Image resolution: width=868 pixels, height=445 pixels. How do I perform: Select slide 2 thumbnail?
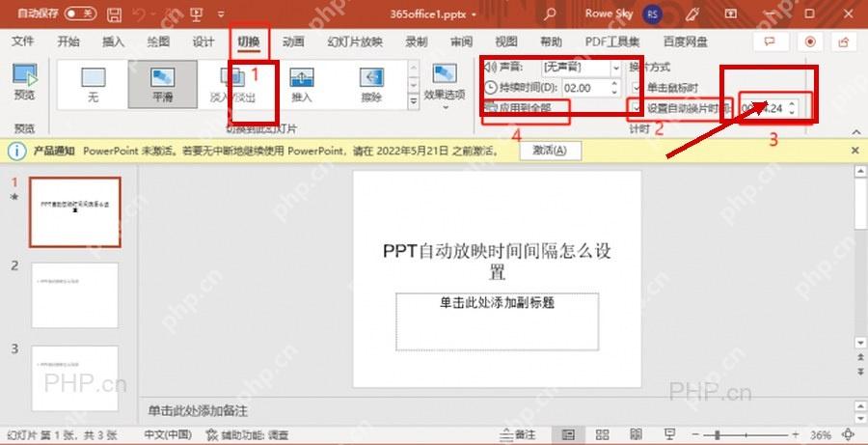click(74, 295)
